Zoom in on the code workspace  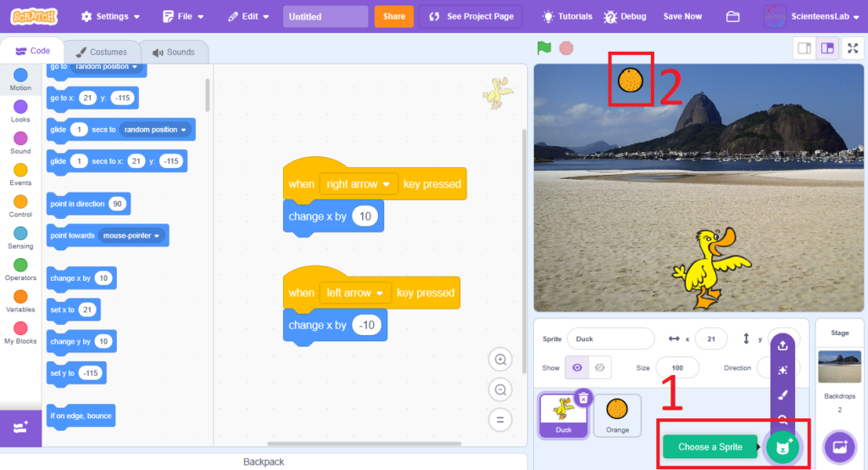500,360
